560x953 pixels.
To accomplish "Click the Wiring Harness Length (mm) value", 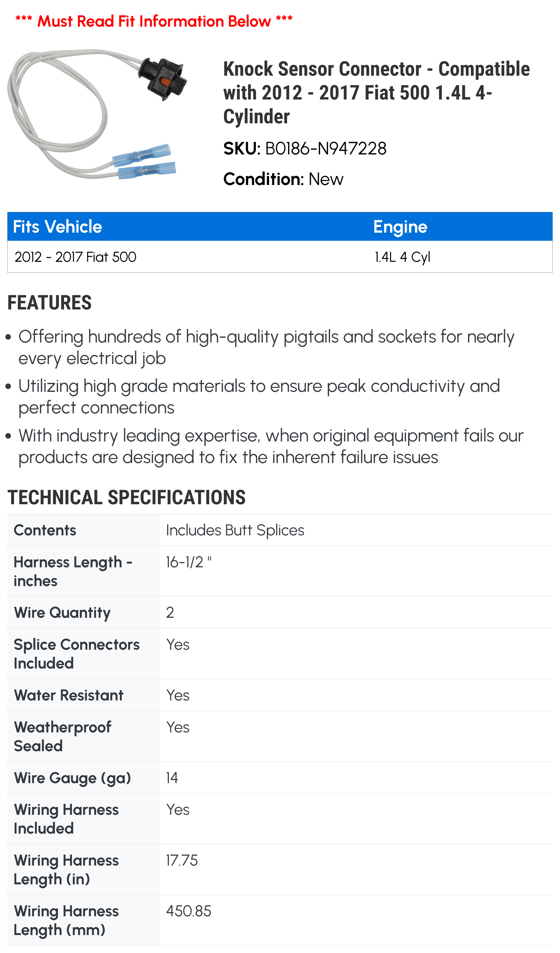I will click(188, 911).
